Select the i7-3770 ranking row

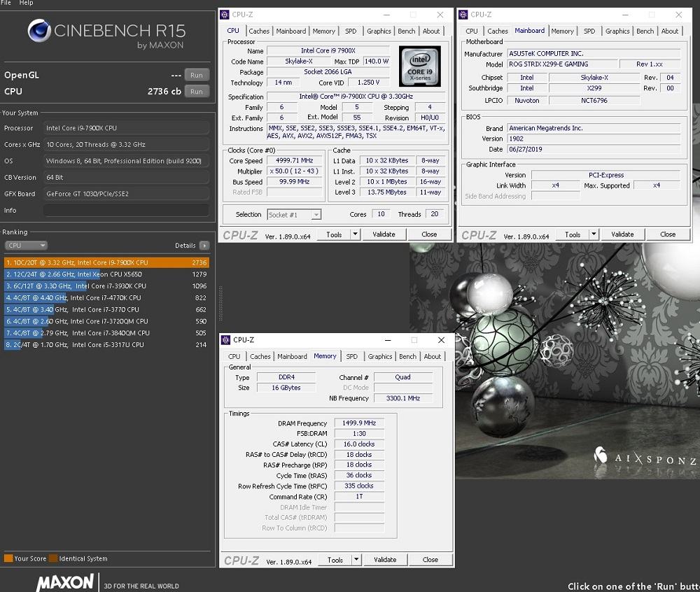click(x=106, y=309)
